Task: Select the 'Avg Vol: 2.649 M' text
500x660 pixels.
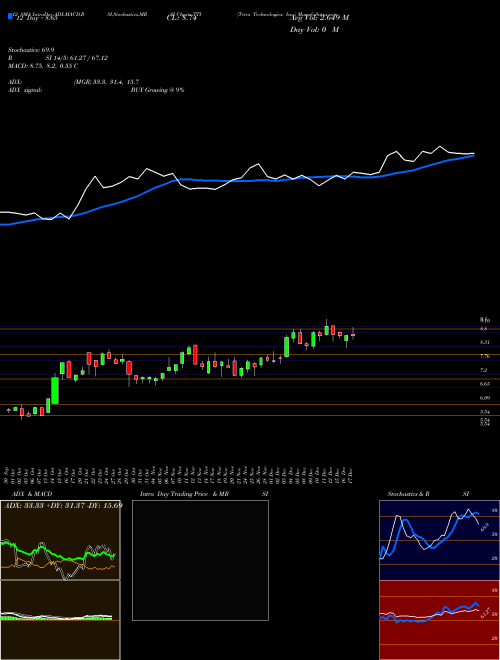Action: (319, 18)
